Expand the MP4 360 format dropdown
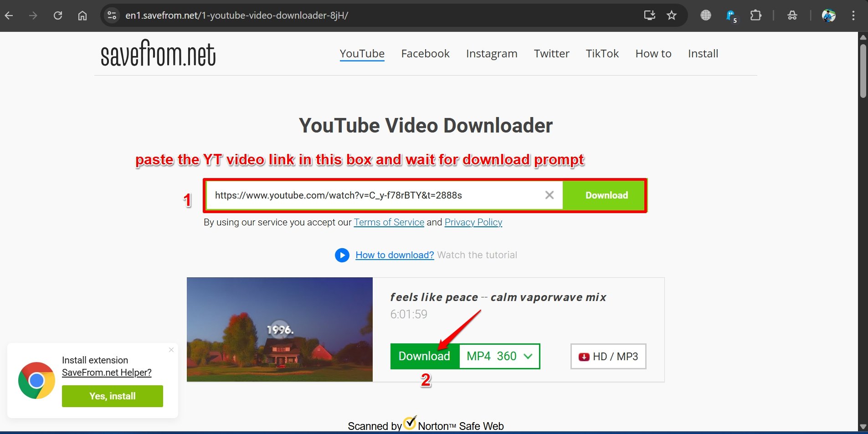 (x=499, y=356)
